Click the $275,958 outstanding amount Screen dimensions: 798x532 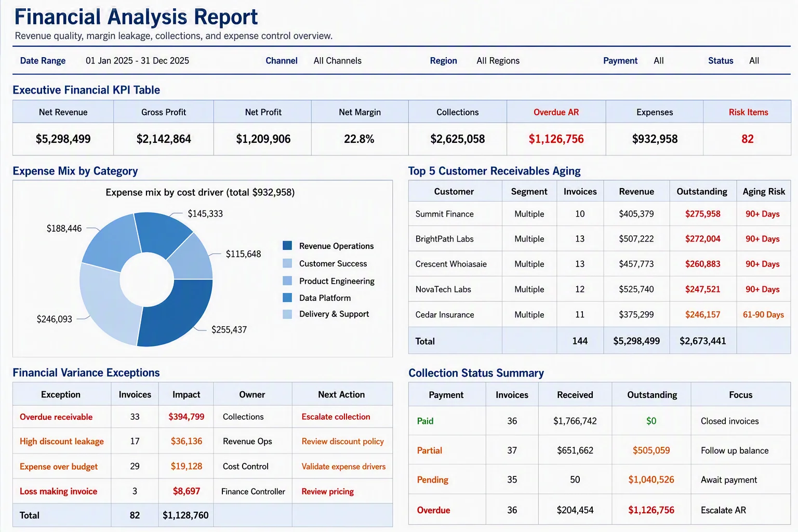pyautogui.click(x=702, y=214)
